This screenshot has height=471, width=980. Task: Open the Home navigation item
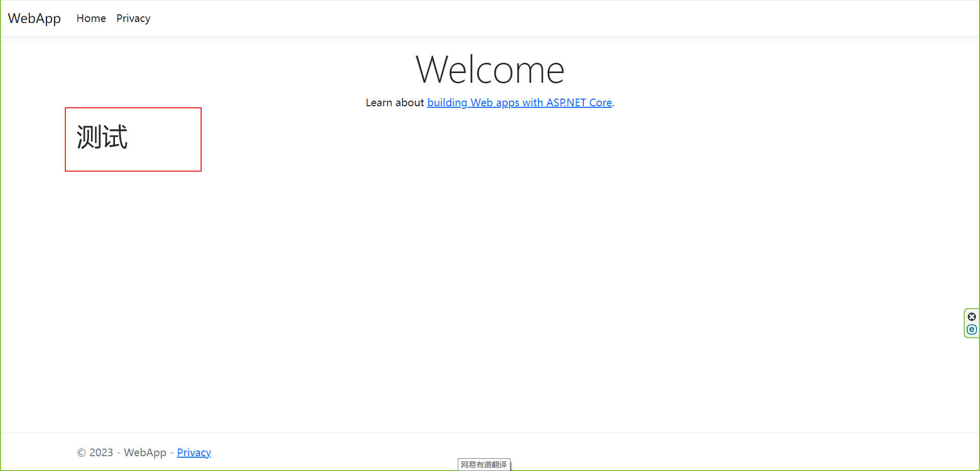[x=91, y=18]
